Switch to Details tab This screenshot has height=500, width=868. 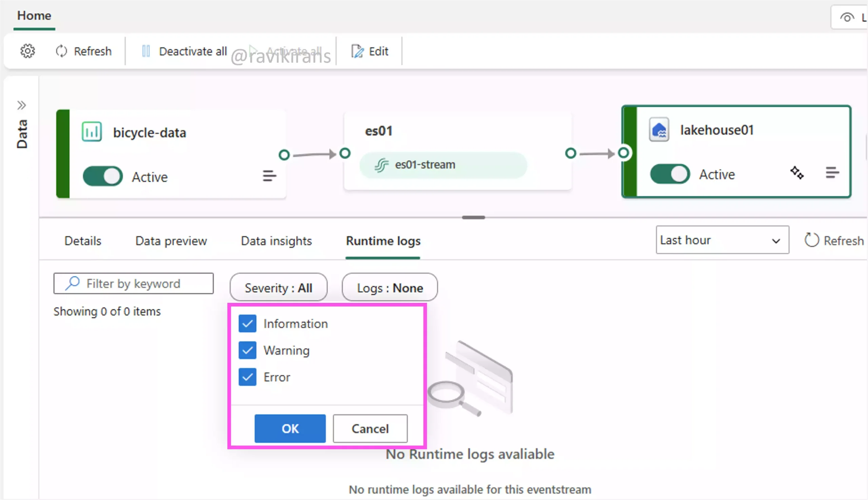(x=83, y=241)
